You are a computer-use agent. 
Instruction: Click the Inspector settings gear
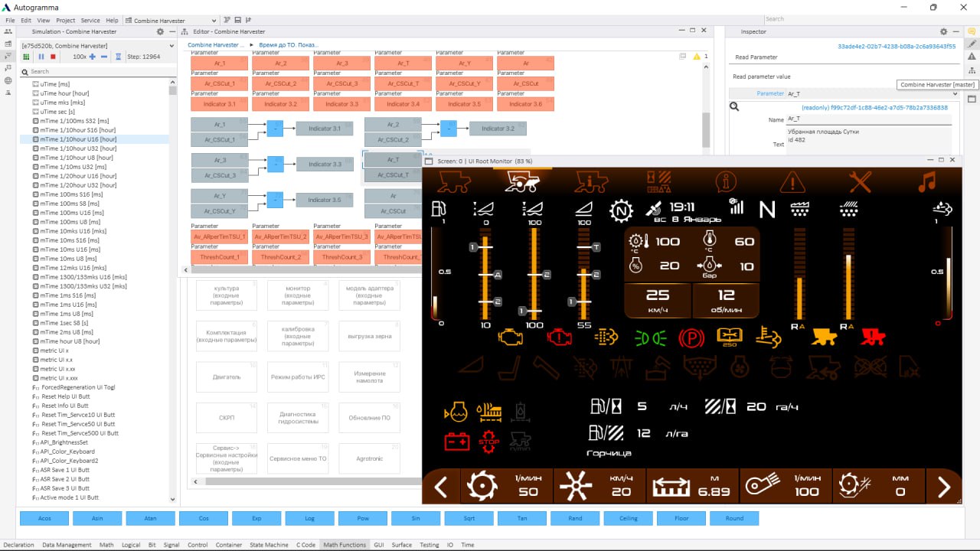[x=943, y=31]
